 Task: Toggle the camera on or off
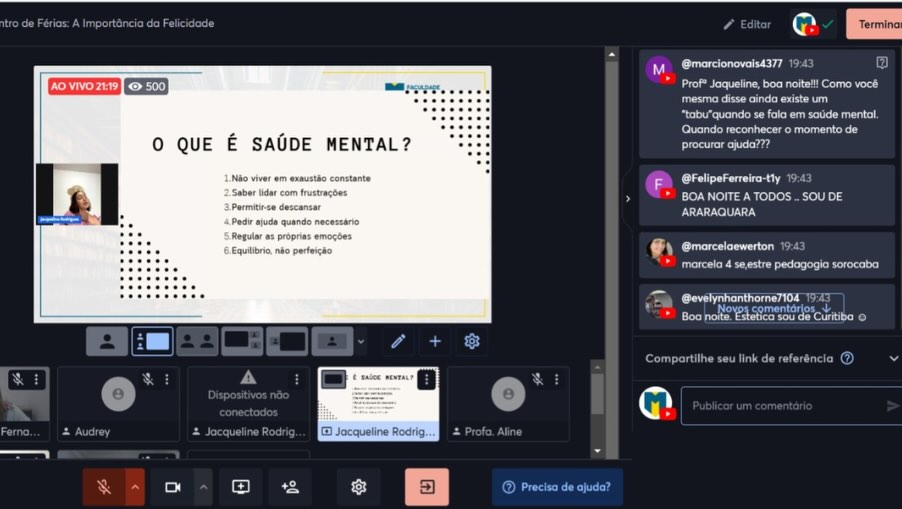pyautogui.click(x=172, y=487)
